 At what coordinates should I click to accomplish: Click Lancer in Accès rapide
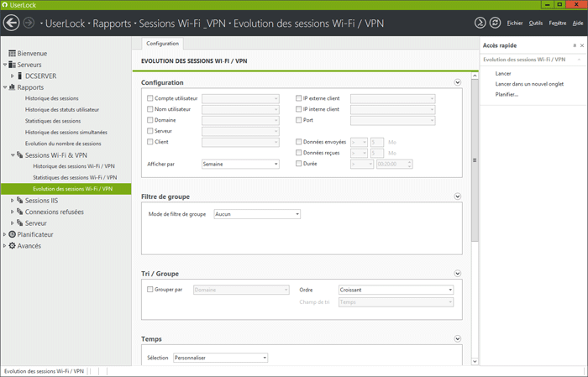click(x=503, y=73)
